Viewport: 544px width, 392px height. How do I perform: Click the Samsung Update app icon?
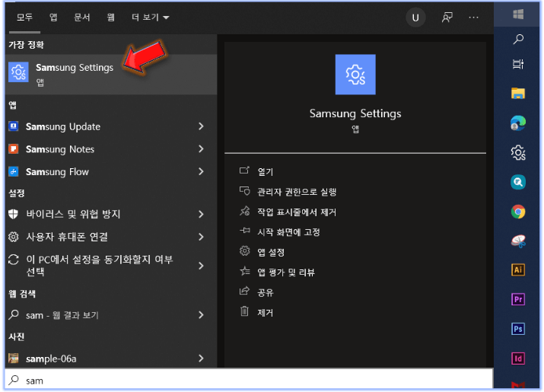[x=14, y=126]
